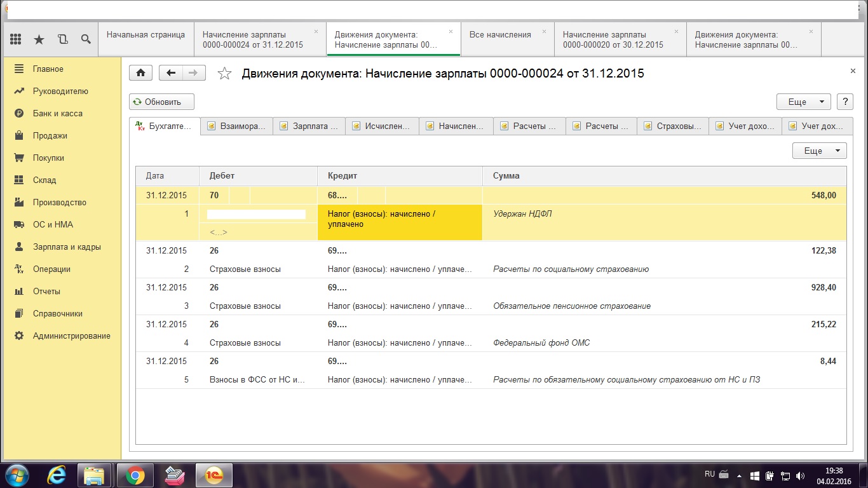Open the Банк и касса section

tap(57, 113)
